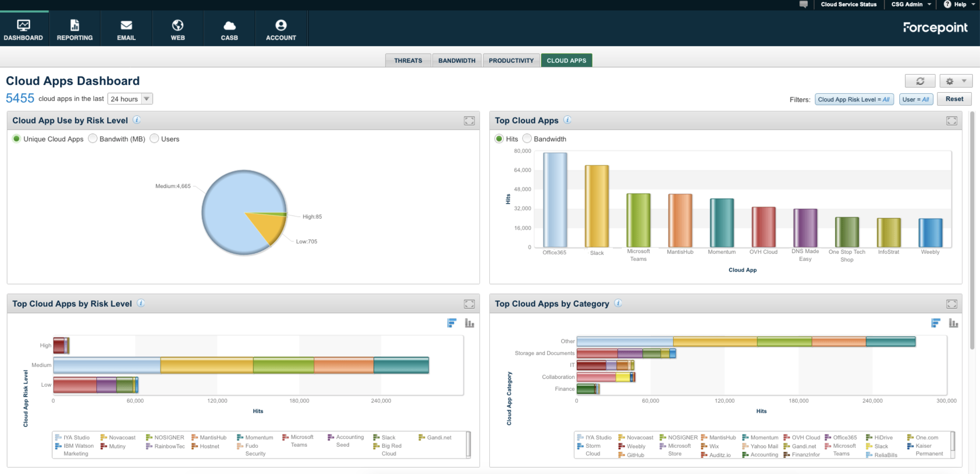
Task: Switch risk level chart to horizontal bar view
Action: (451, 323)
